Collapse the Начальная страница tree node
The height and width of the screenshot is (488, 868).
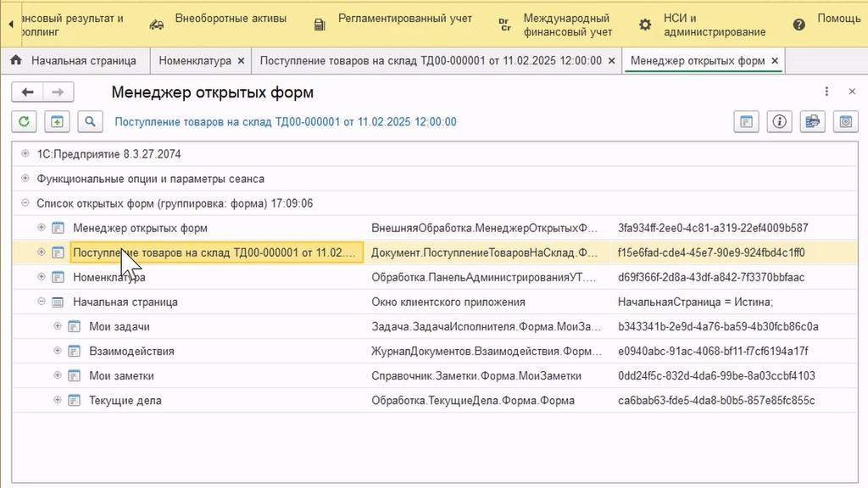pos(42,302)
